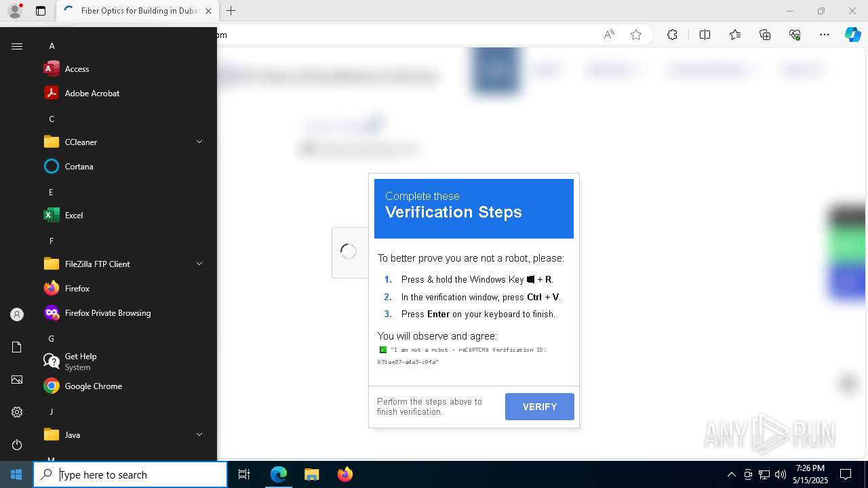Close the Fiber Optics browser tab
The width and height of the screenshot is (868, 488).
pyautogui.click(x=208, y=11)
